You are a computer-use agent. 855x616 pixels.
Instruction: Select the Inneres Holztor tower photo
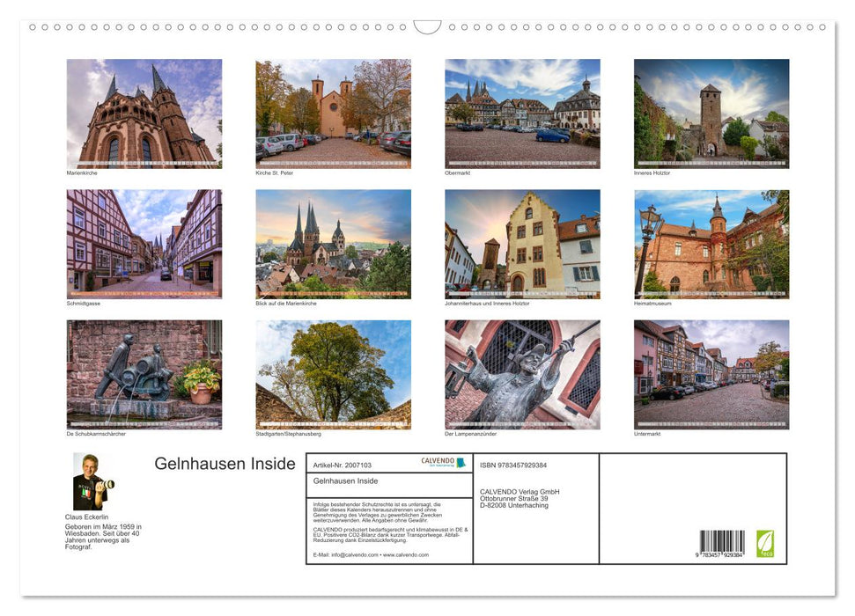tap(711, 113)
